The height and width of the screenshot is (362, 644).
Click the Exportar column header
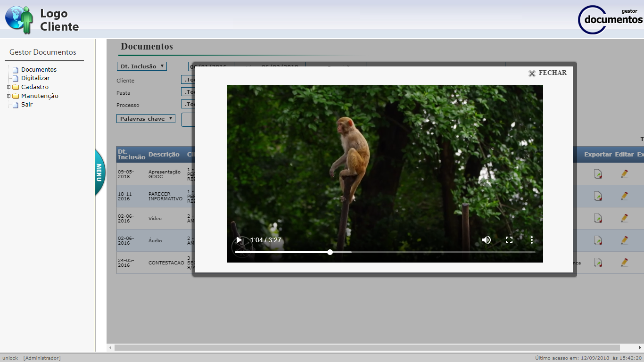click(598, 154)
